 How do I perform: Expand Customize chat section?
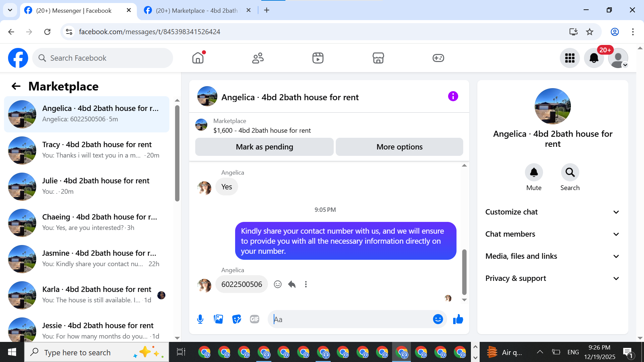pyautogui.click(x=552, y=212)
